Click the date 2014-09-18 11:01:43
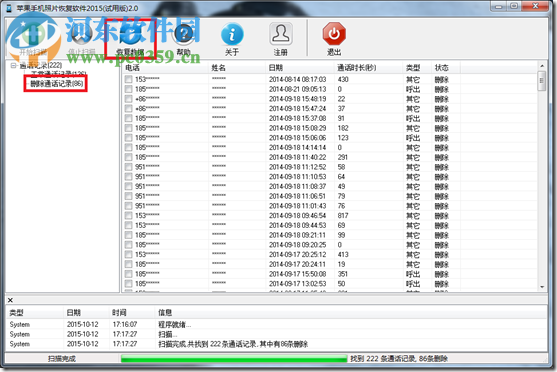Viewport: 557px width, 372px height. (297, 206)
